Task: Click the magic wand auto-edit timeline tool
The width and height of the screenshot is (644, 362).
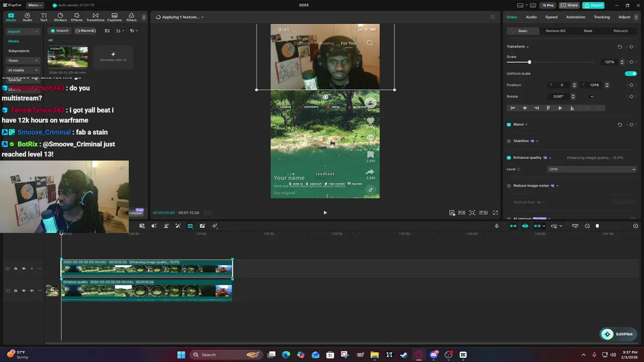Action: [178, 226]
